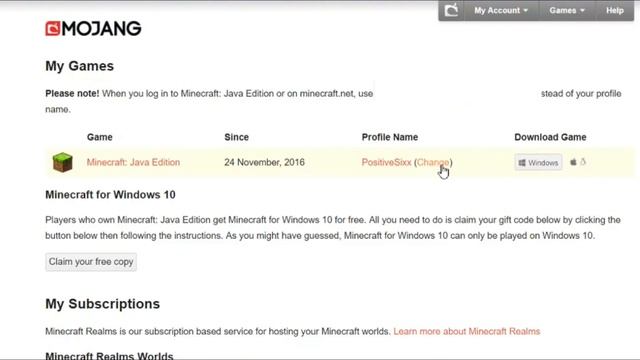Click the Linux penguin download icon

coord(583,162)
